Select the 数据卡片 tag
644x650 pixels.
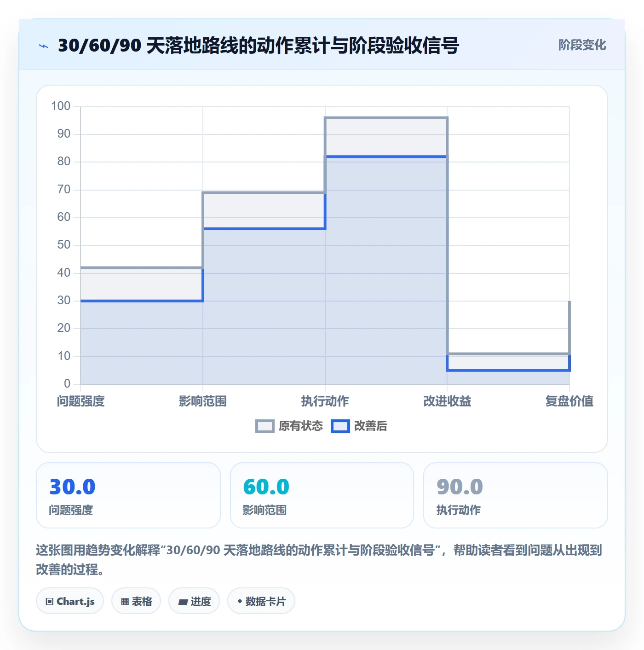point(261,601)
